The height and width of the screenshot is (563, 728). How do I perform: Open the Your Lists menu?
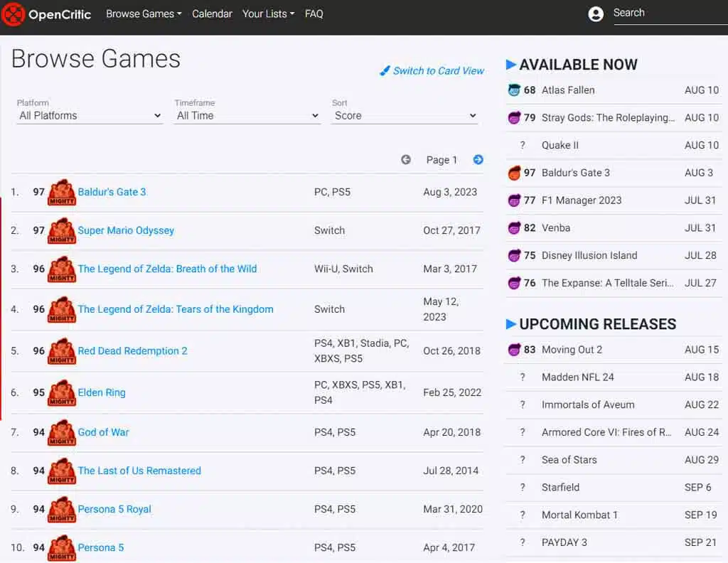[268, 14]
